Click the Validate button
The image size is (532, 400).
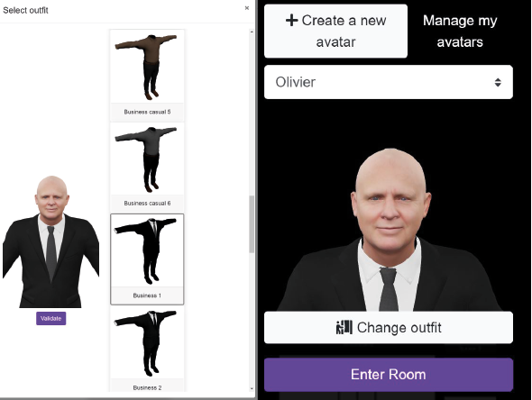coord(50,318)
